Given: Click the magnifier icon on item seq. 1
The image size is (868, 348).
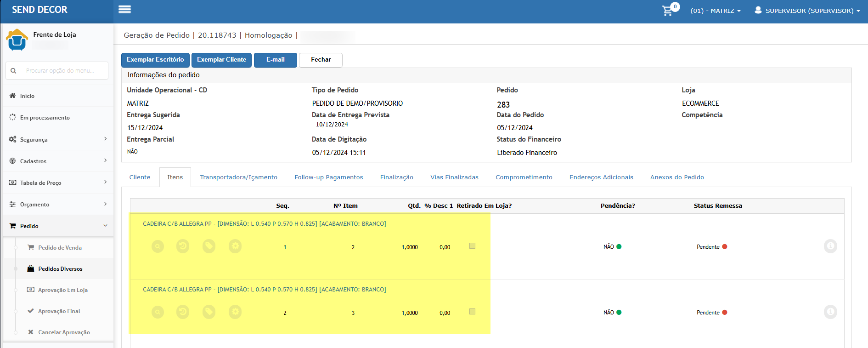Looking at the screenshot, I should (158, 246).
